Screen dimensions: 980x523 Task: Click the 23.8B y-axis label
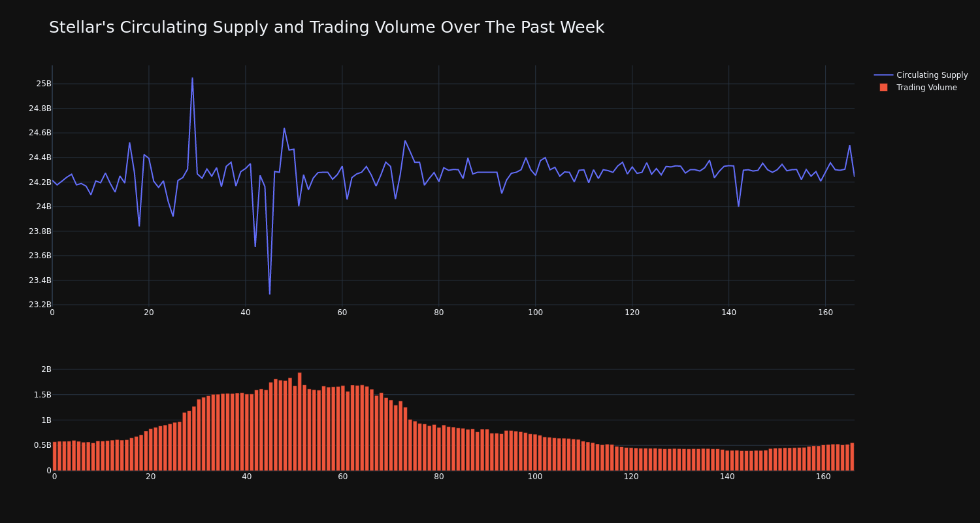click(40, 231)
